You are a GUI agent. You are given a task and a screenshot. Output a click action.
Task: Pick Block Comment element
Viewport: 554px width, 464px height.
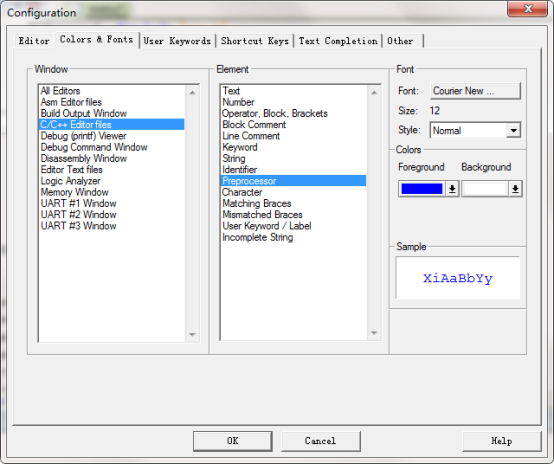[x=293, y=124]
